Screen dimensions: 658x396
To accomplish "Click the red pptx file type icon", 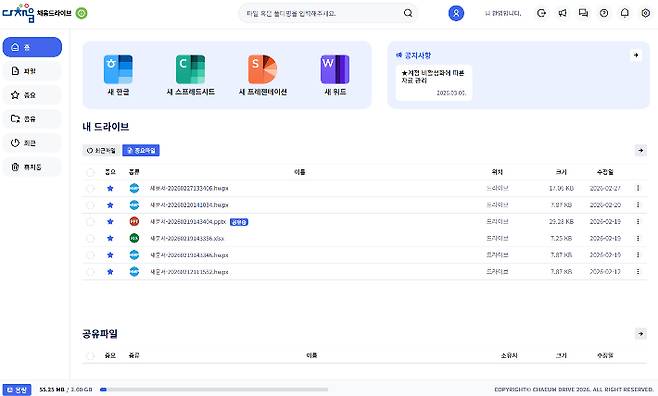I will 134,221.
